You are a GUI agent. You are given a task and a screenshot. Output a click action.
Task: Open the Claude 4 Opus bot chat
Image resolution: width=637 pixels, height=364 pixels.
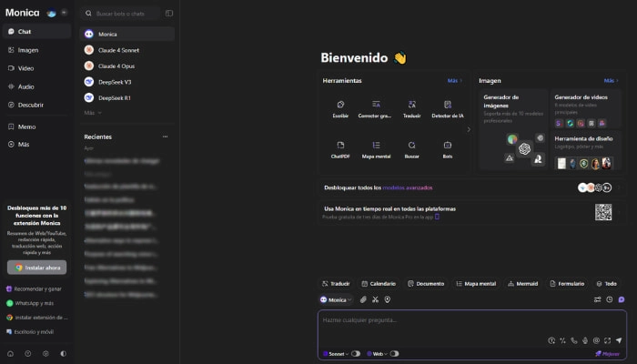[127, 66]
